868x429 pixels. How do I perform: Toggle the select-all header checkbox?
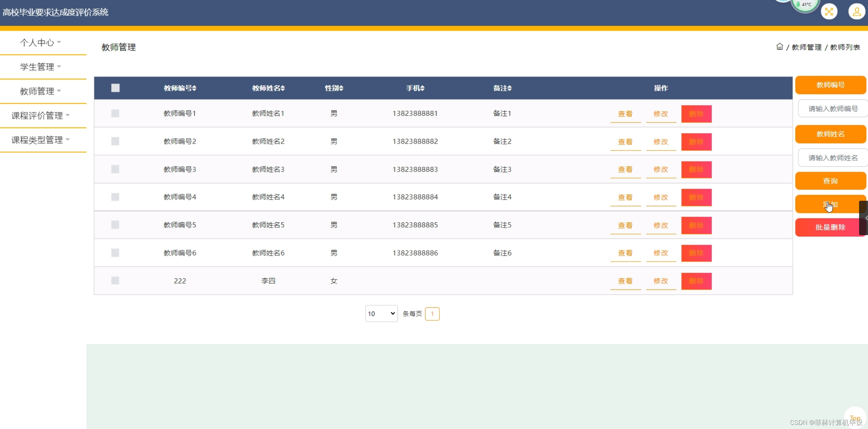(x=115, y=88)
